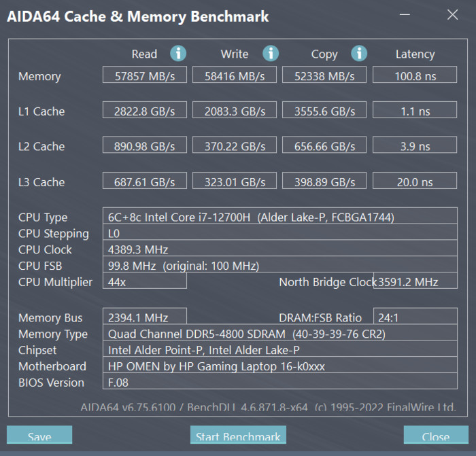Click the Memory Latency 100.8 ns field
Image resolution: width=476 pixels, height=456 pixels.
(x=415, y=75)
